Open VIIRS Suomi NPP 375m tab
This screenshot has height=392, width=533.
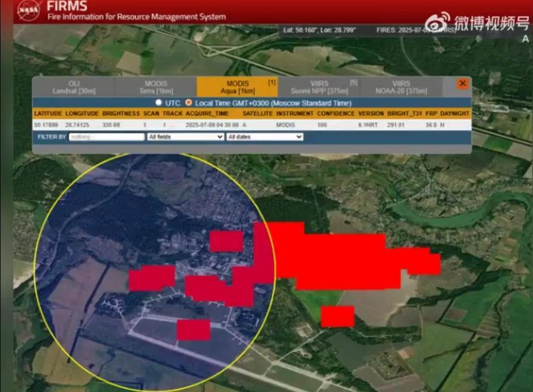[319, 87]
